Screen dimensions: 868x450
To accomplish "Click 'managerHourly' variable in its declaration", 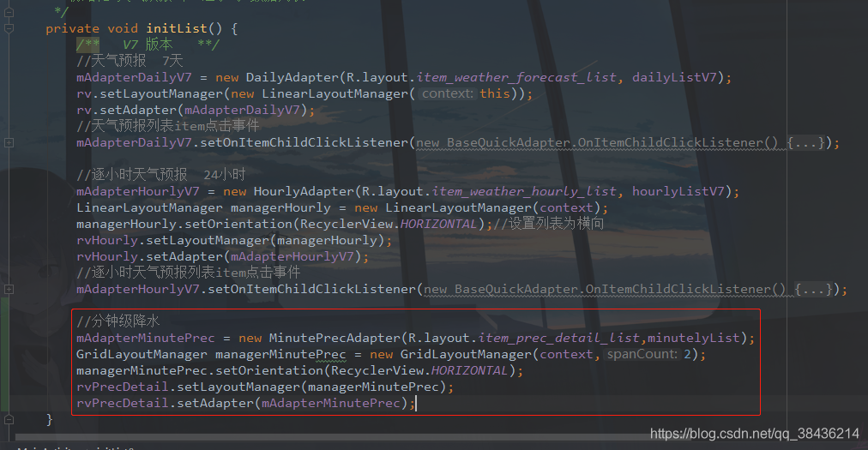I will coord(280,208).
